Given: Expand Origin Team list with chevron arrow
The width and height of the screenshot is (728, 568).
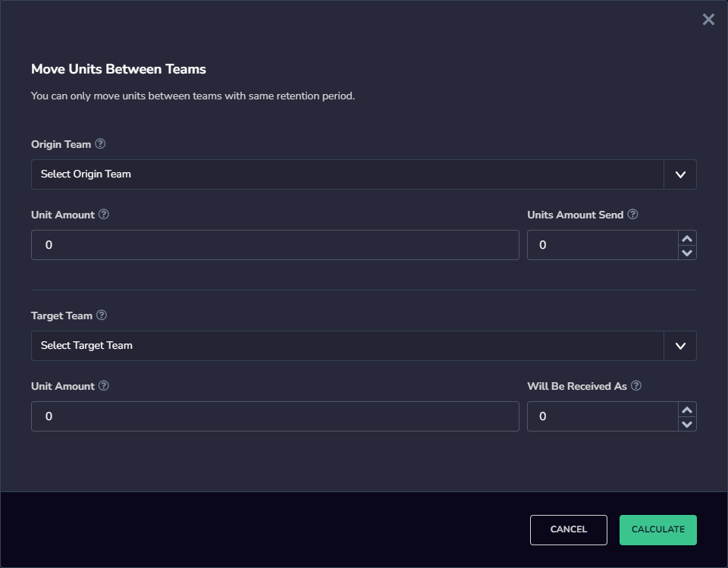Looking at the screenshot, I should click(680, 174).
